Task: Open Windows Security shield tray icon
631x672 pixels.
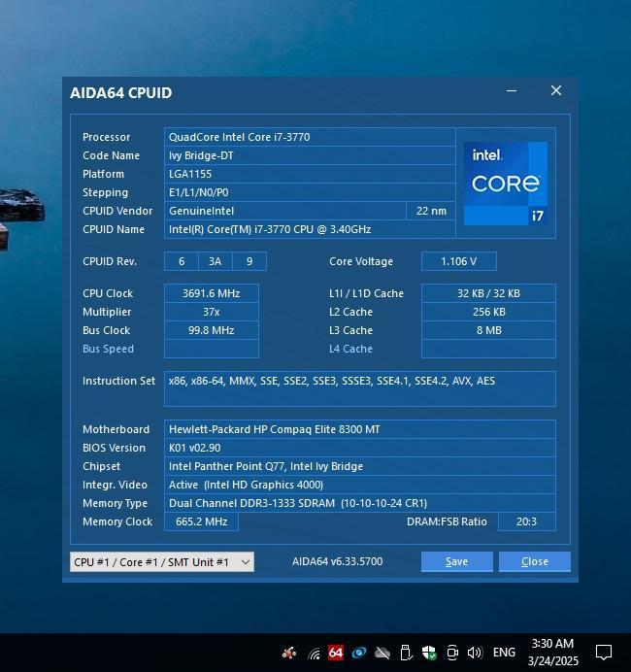Action: [429, 653]
